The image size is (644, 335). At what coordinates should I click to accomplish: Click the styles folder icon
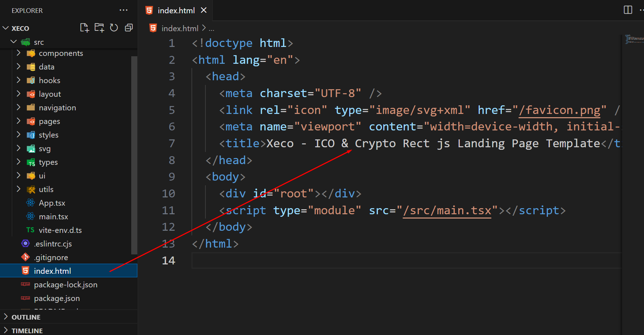[x=31, y=135]
